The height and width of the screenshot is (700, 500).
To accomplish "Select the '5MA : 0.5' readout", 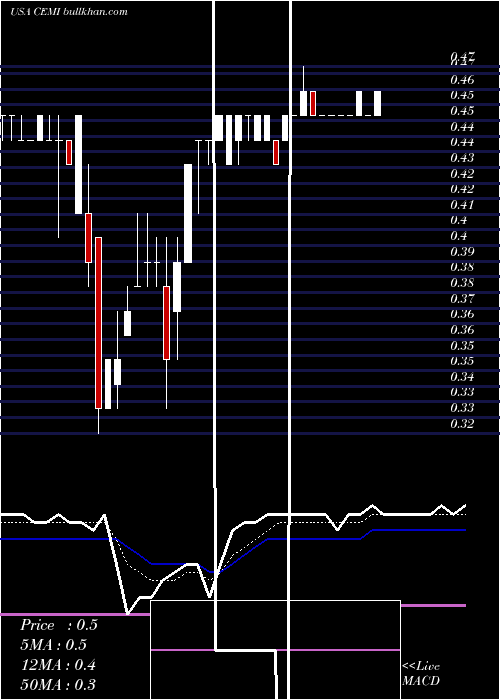I will tap(53, 645).
